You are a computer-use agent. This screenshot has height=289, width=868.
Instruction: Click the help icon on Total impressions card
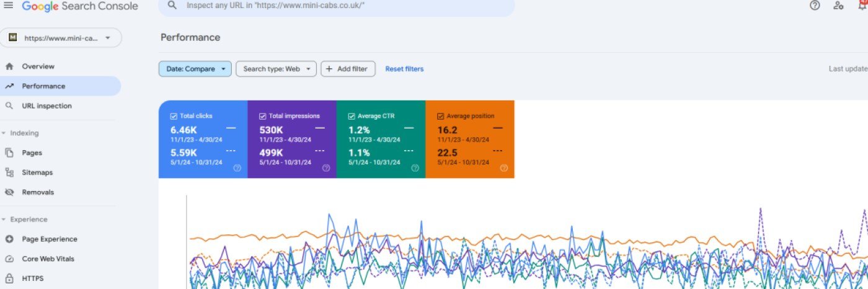326,168
